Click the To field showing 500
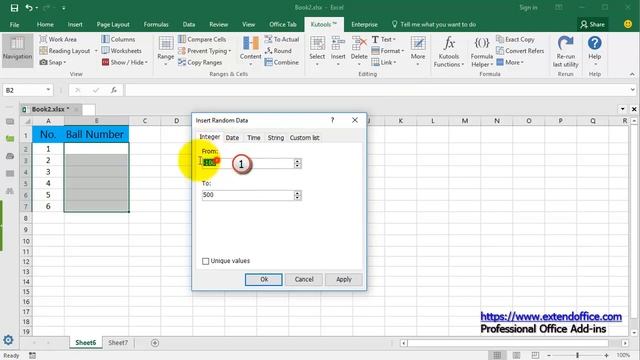 click(248, 195)
